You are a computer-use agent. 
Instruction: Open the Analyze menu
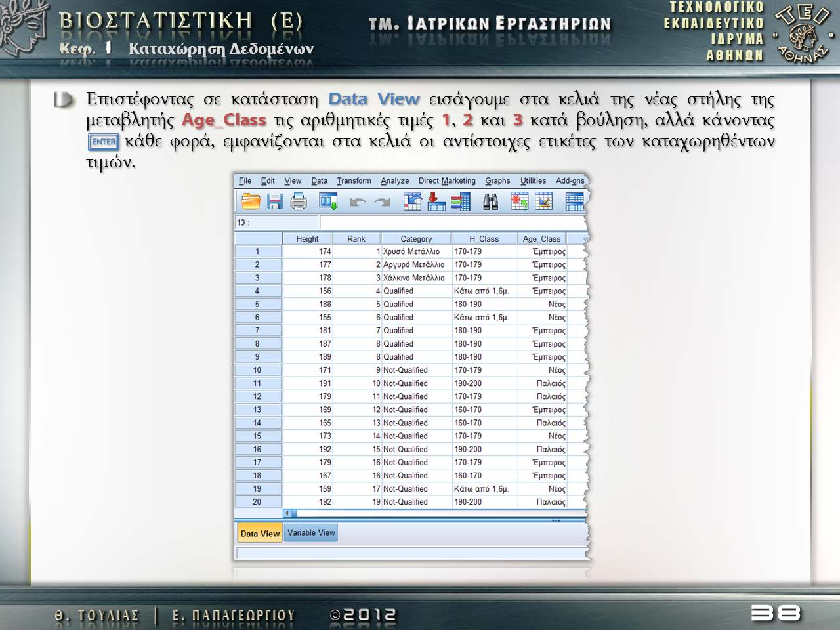click(394, 180)
